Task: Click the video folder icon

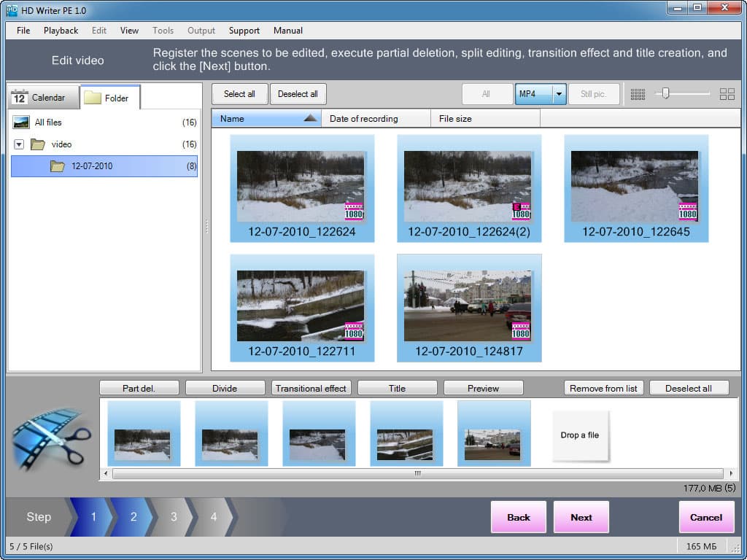Action: [38, 144]
